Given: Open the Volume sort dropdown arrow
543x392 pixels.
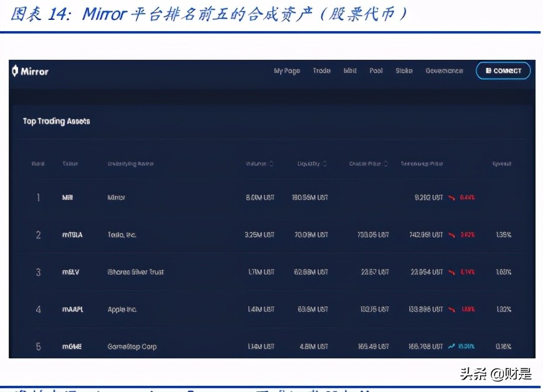Looking at the screenshot, I should pos(273,164).
